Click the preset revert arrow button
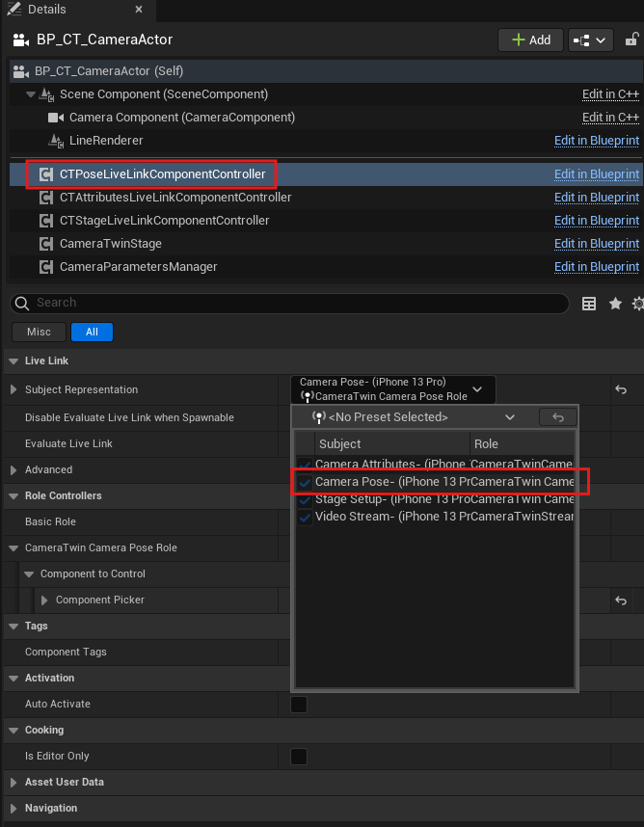The height and width of the screenshot is (827, 644). point(558,417)
